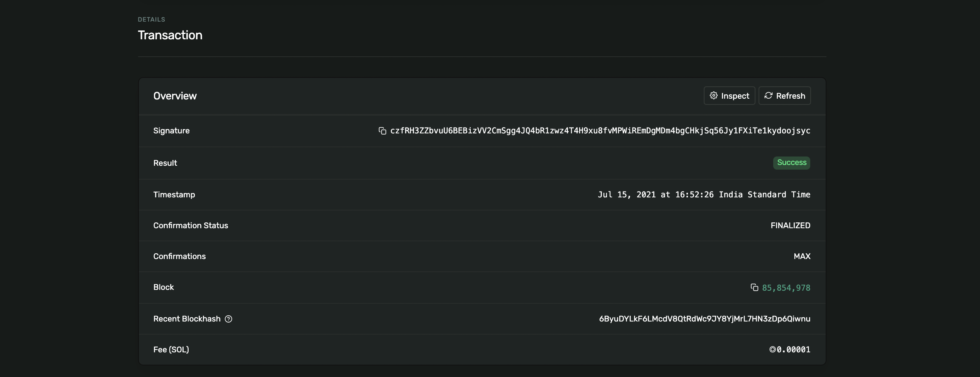Click the Recent Blockhash row label
Screen dimensions: 980x377
pyautogui.click(x=187, y=319)
